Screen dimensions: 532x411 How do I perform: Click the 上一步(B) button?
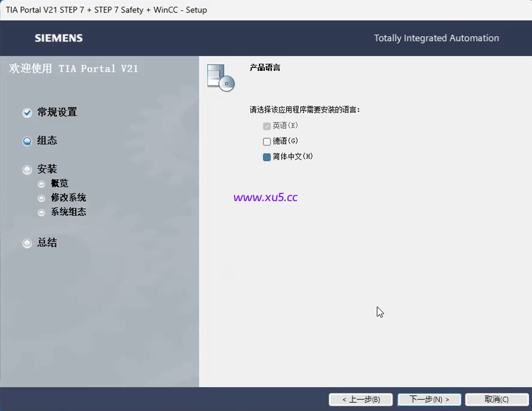pos(361,400)
